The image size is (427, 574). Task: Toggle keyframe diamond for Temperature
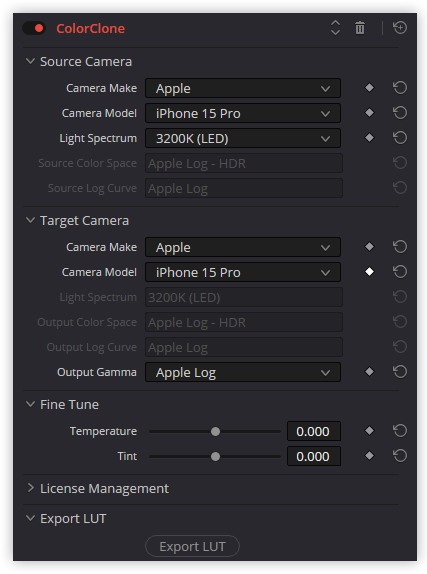click(x=370, y=431)
